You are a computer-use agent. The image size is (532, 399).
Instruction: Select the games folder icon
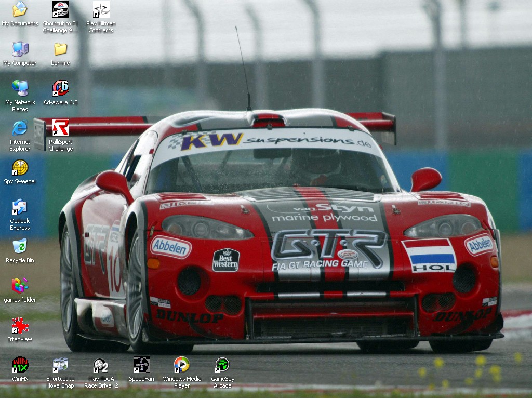(x=20, y=286)
